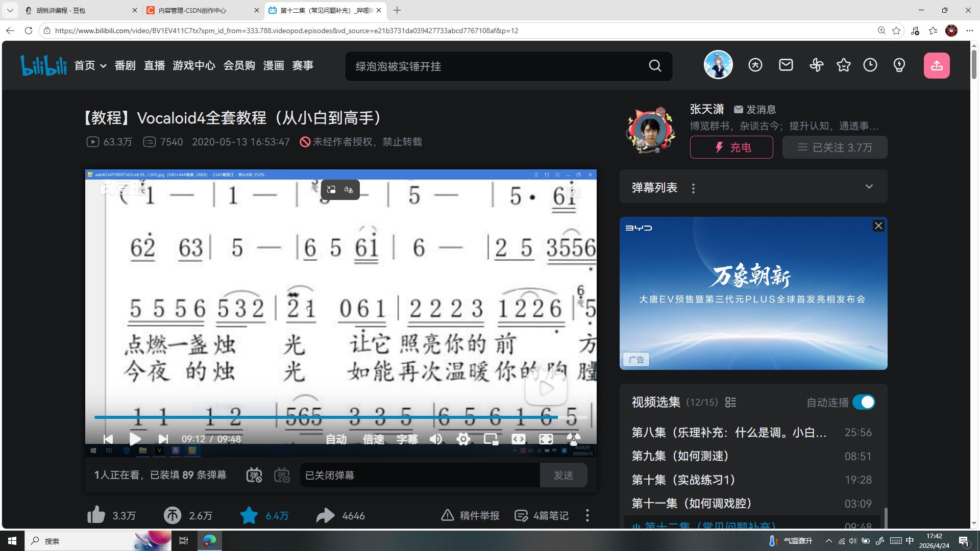Open playback speed (倍速) menu

click(373, 439)
